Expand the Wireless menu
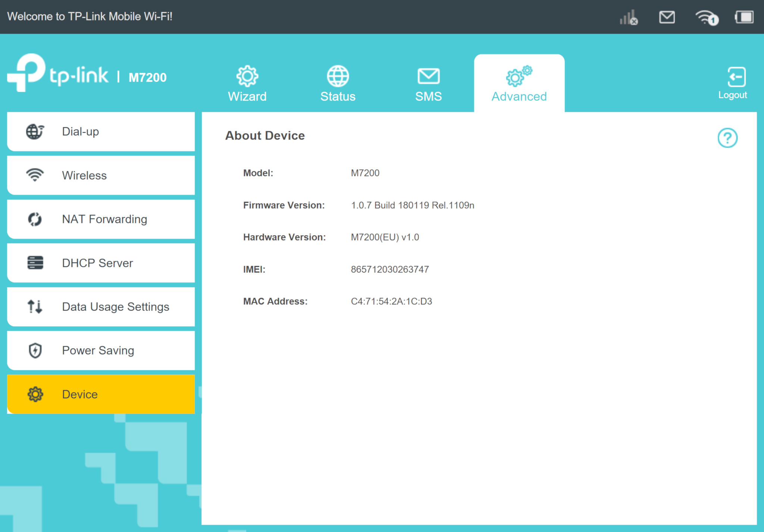 click(101, 175)
